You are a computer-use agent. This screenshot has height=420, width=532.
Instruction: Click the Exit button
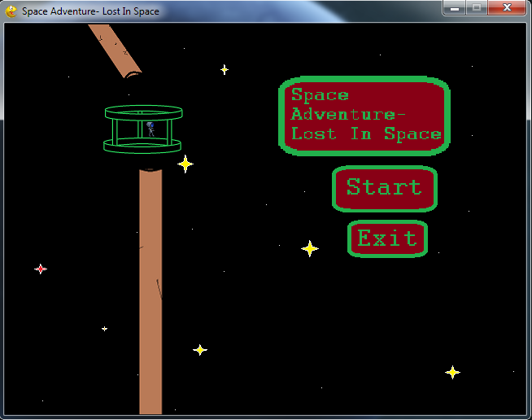pos(387,238)
